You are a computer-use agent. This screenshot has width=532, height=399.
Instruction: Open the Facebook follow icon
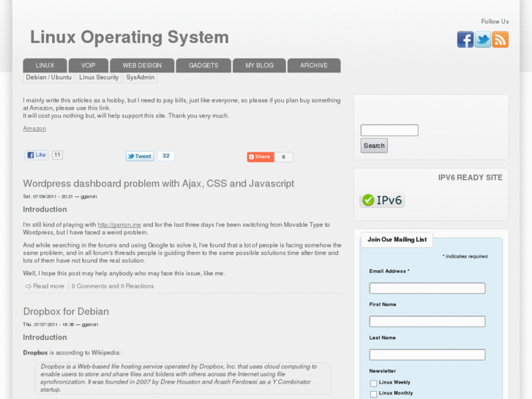pyautogui.click(x=465, y=40)
